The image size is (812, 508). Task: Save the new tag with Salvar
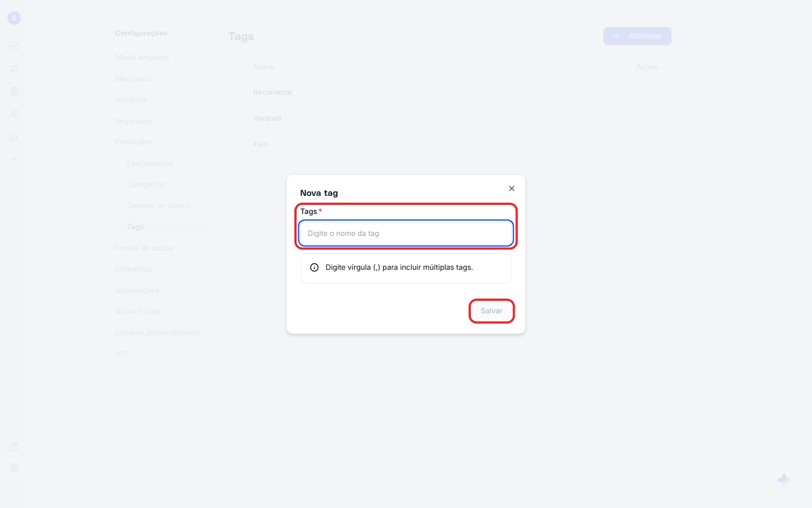tap(492, 311)
